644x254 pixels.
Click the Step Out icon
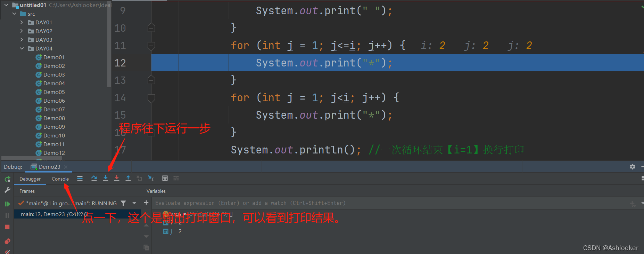tap(128, 178)
